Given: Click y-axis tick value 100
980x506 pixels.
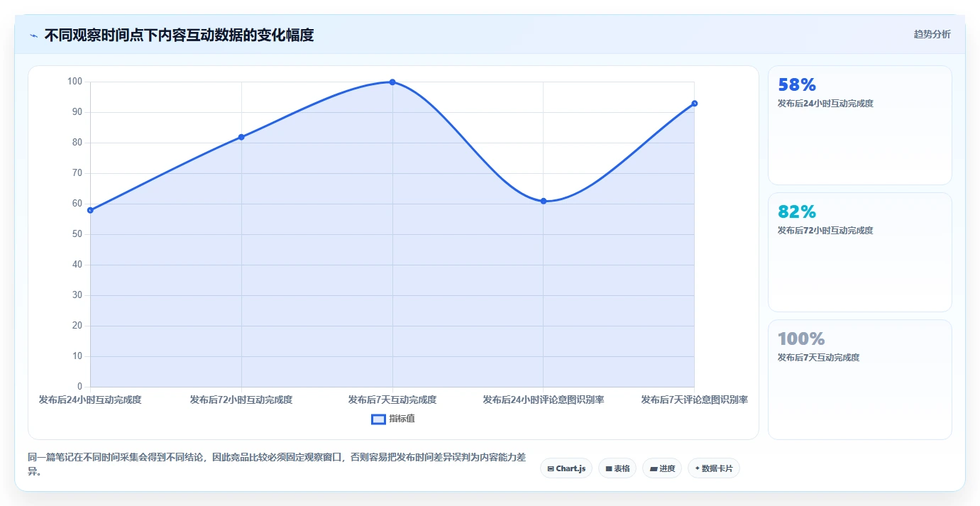Looking at the screenshot, I should [75, 82].
